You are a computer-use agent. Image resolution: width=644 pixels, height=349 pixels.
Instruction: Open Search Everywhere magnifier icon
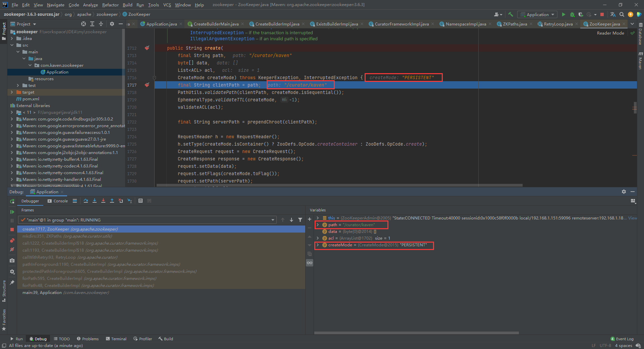coord(622,14)
